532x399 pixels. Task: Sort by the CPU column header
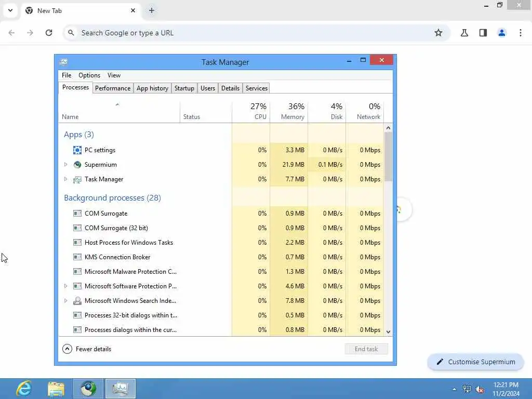(x=251, y=112)
